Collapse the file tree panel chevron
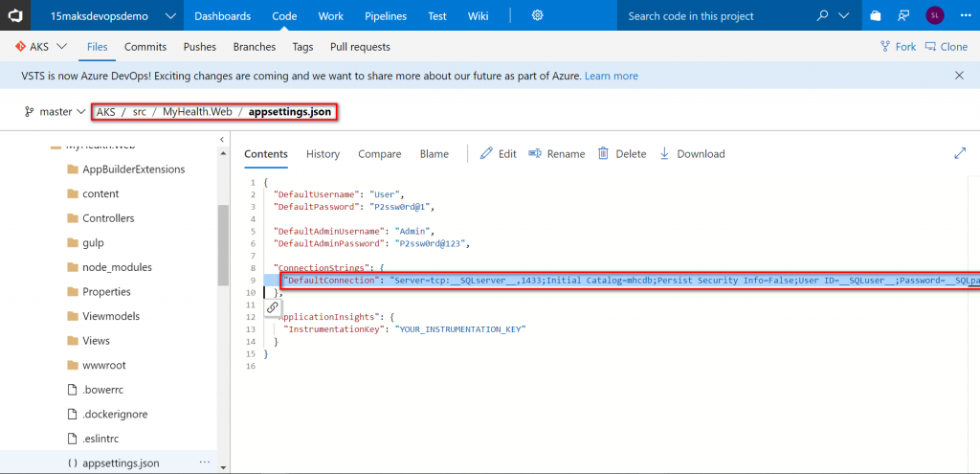Viewport: 980px width, 474px height. click(222, 140)
